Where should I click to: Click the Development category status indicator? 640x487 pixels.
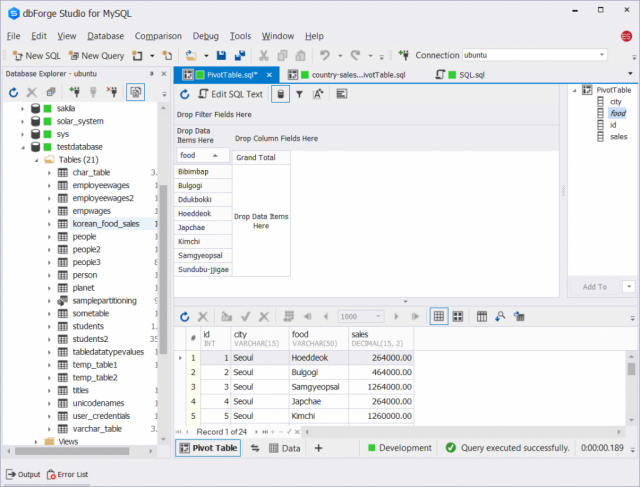coord(400,448)
